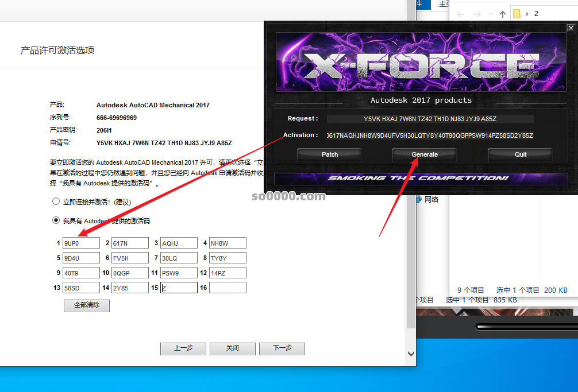Screen dimensions: 578x392
Task: Click the 全部清除 clear all button
Action: (87, 305)
